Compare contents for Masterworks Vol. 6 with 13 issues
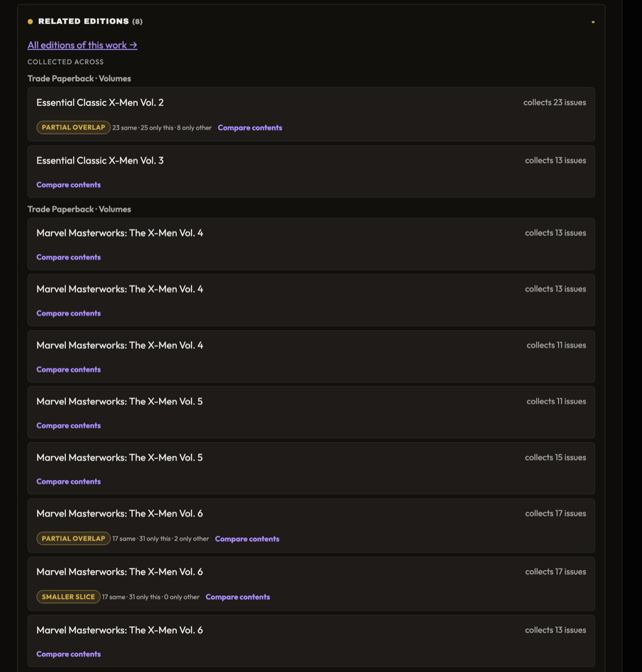 click(69, 654)
